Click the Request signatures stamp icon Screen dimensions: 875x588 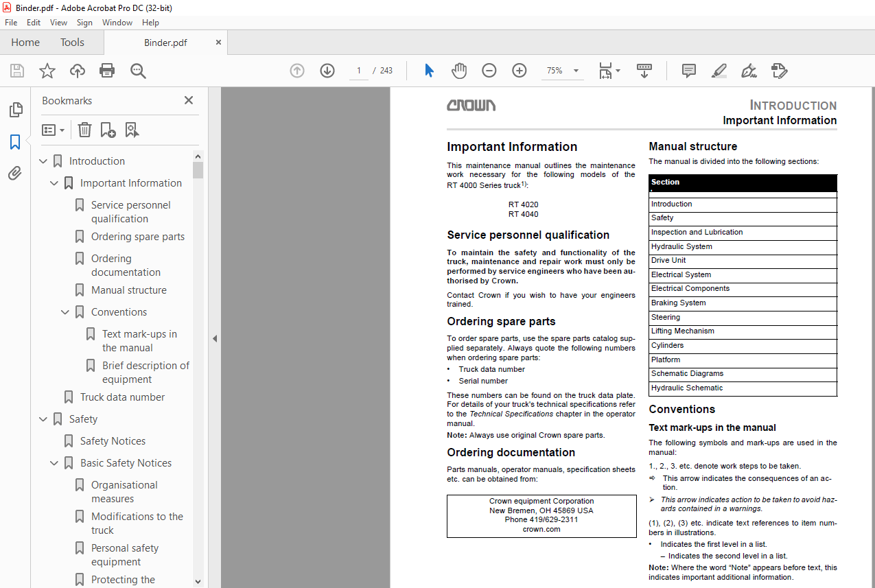pos(779,71)
